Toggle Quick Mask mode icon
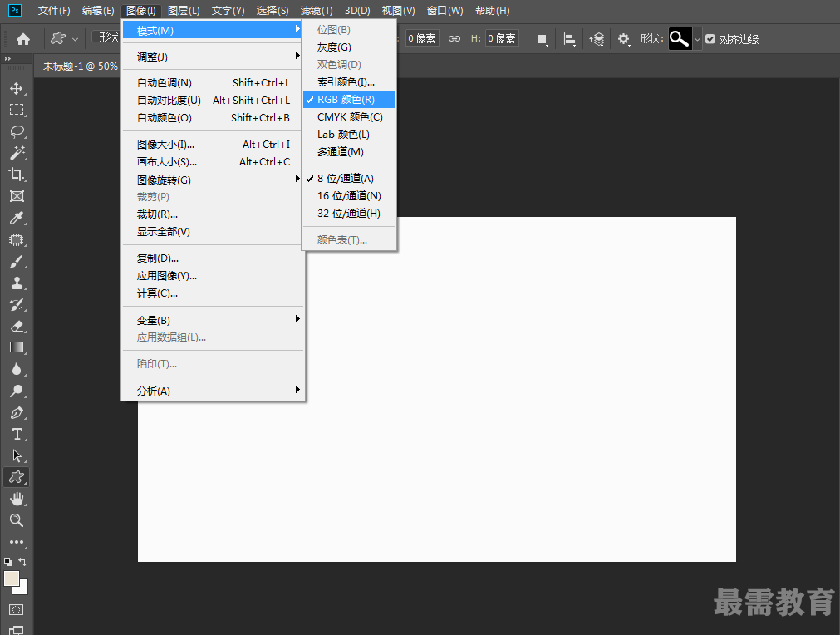This screenshot has width=840, height=635. pyautogui.click(x=16, y=609)
